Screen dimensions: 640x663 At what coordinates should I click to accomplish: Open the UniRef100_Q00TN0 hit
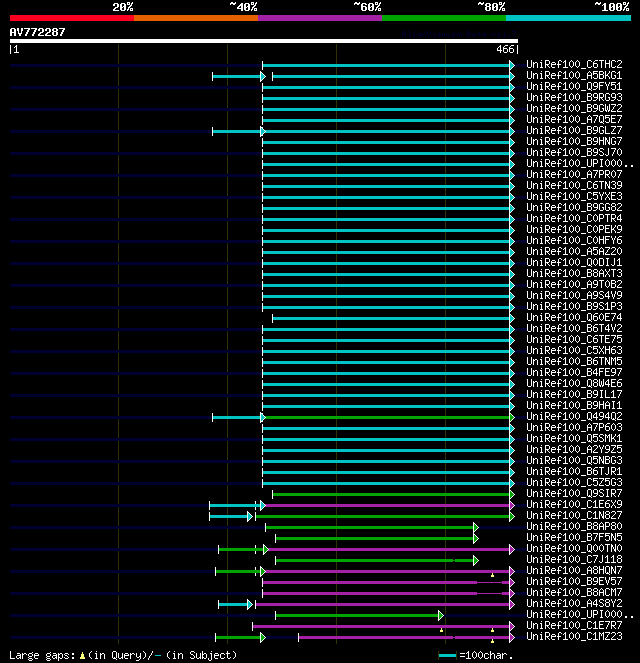574,548
